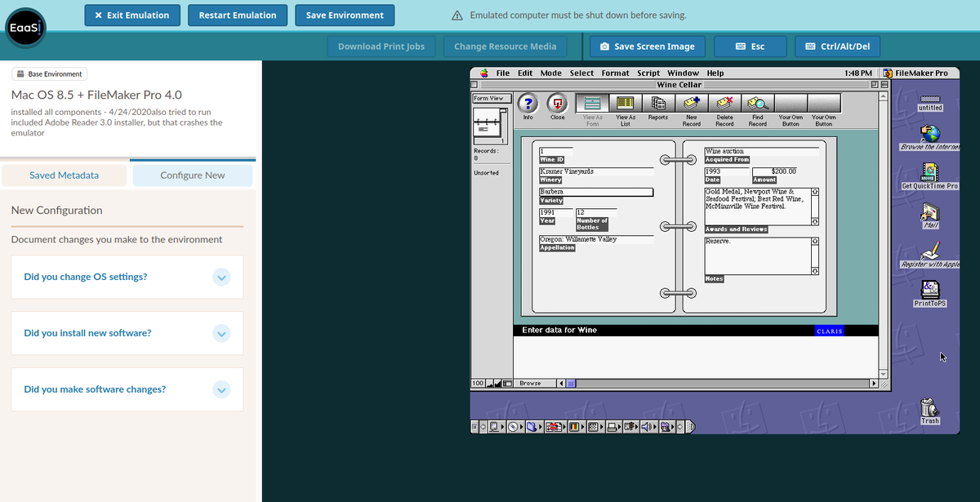Open the File menu
This screenshot has height=502, width=980.
tap(503, 73)
